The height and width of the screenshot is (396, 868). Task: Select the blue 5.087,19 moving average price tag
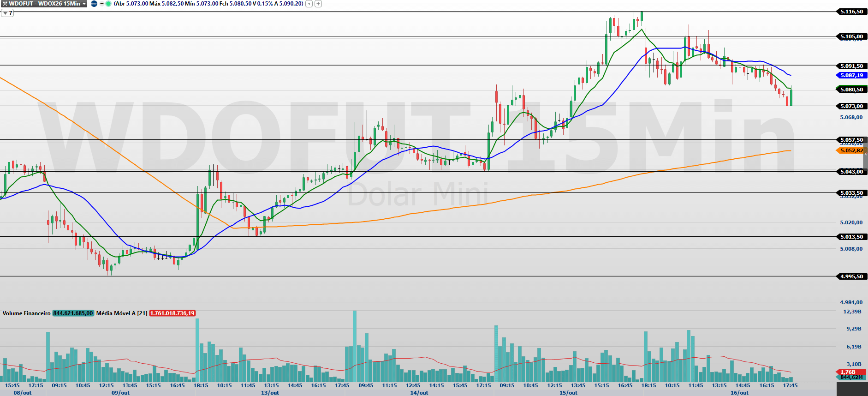[851, 75]
